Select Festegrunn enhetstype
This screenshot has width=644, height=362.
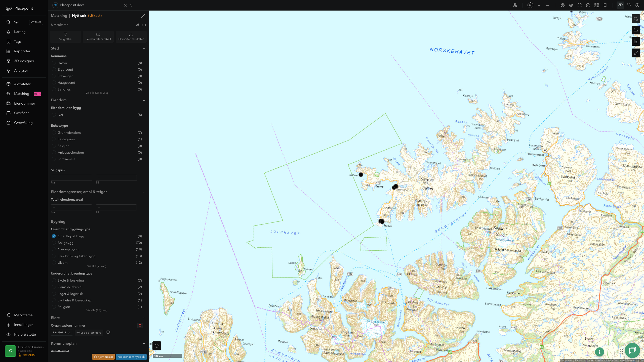pyautogui.click(x=54, y=139)
